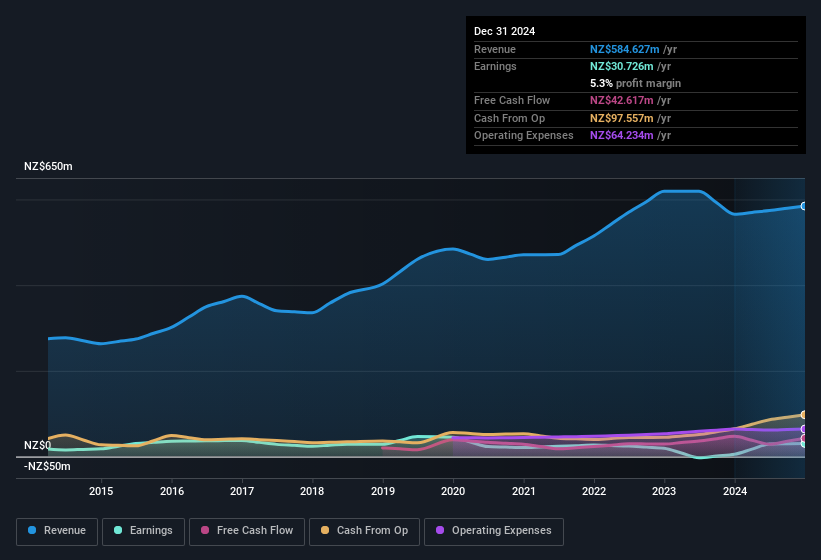This screenshot has height=560, width=821.
Task: Click the Operating Expenses label in the tooltip
Action: coord(524,136)
